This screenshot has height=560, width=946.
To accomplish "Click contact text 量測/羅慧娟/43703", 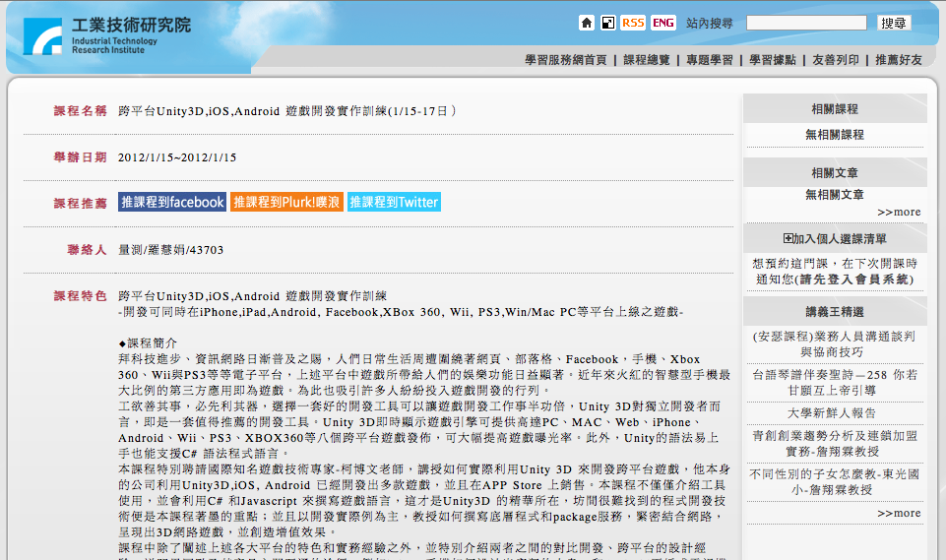I will pos(170,250).
